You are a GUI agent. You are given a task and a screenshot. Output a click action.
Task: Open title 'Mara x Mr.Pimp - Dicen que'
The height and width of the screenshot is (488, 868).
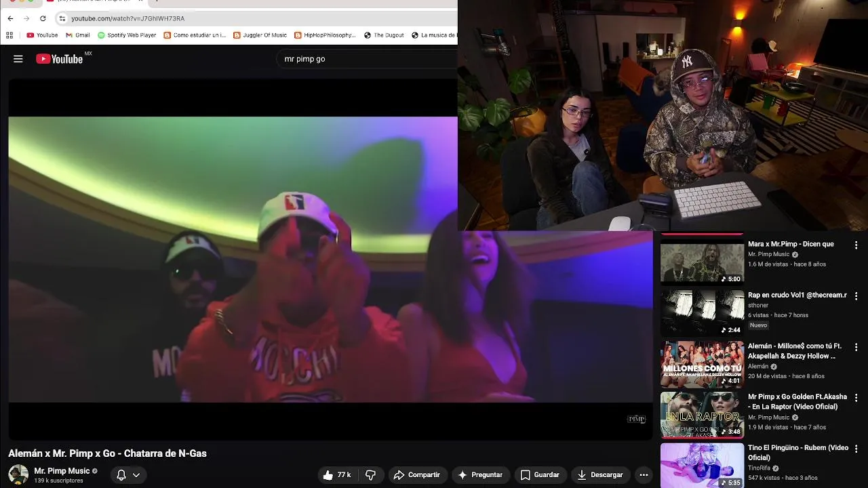[791, 244]
